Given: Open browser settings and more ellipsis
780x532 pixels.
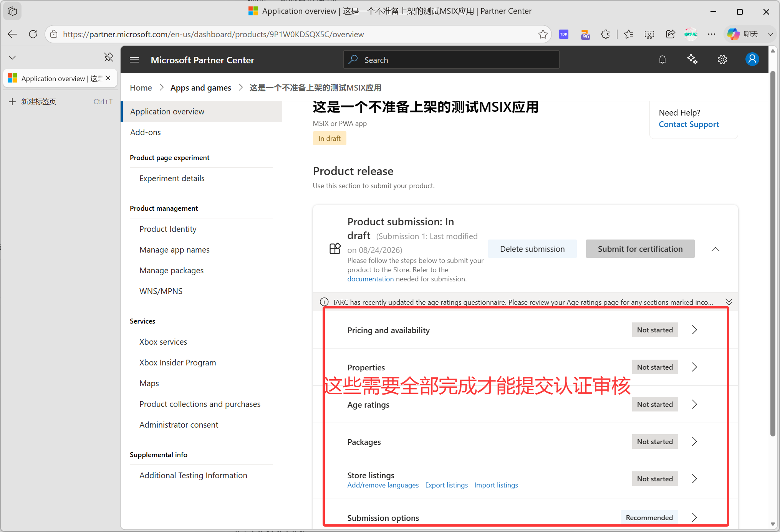Looking at the screenshot, I should [712, 34].
